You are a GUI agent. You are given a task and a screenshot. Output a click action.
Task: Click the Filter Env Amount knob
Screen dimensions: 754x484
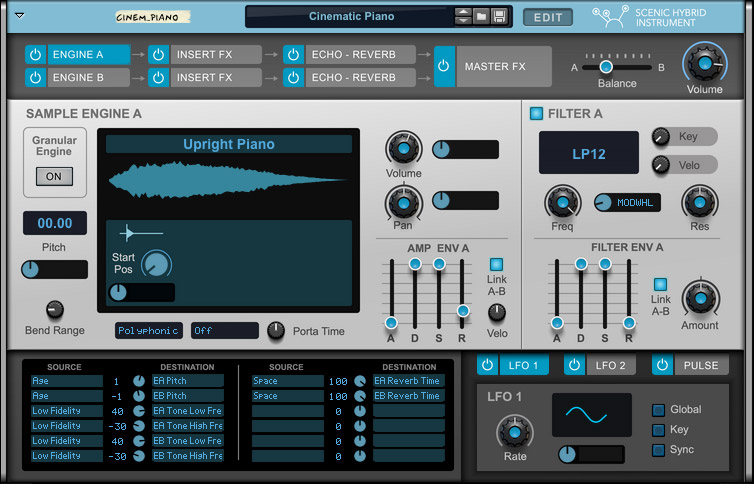point(701,298)
